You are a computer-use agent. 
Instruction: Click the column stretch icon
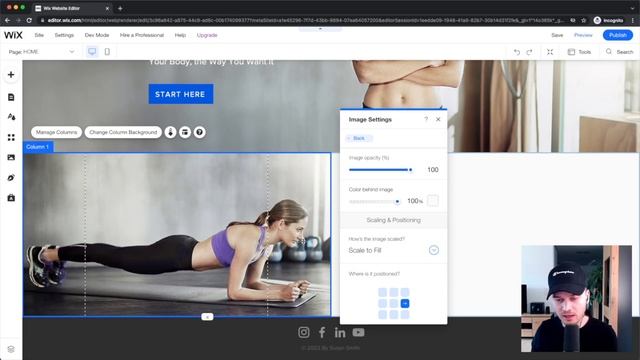pos(185,132)
